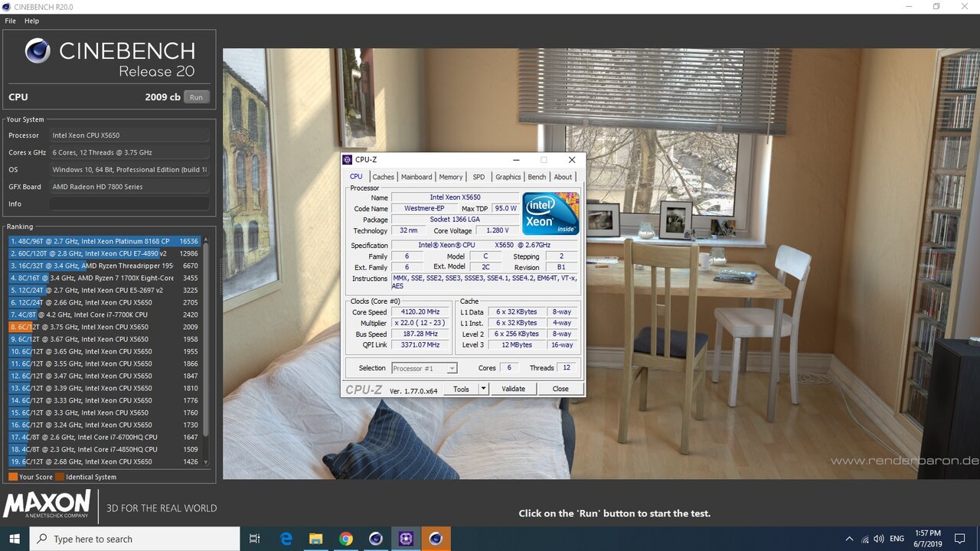This screenshot has width=980, height=551.
Task: Select ranking row 2 Xeon CPU E7-4890 v2
Action: click(x=105, y=253)
